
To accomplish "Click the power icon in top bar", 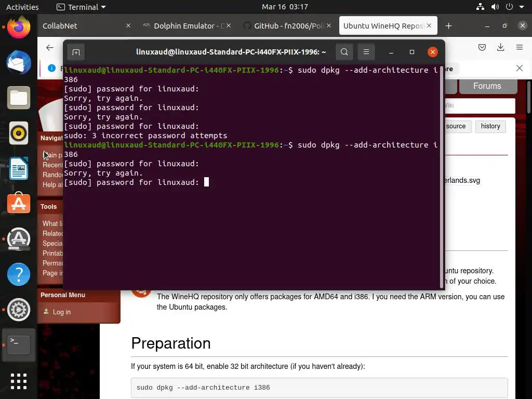I will (509, 7).
